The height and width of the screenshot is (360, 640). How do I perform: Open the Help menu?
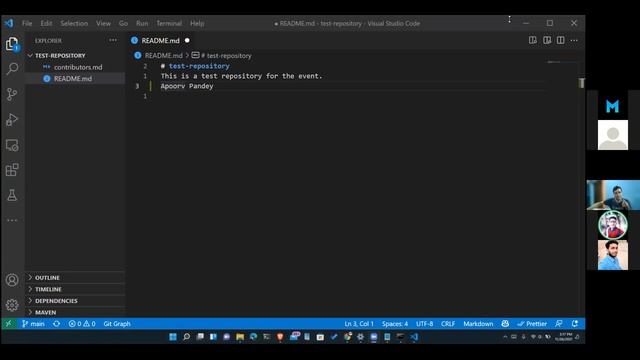click(x=197, y=23)
